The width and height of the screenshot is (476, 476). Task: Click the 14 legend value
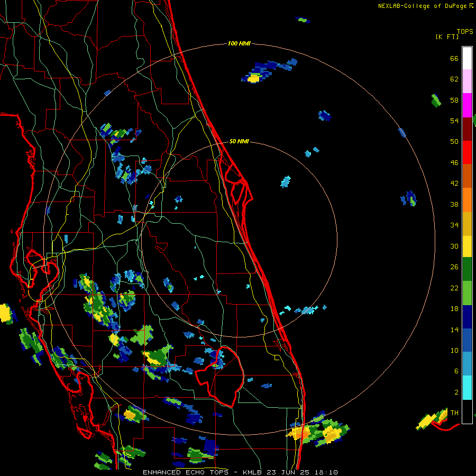pyautogui.click(x=454, y=329)
